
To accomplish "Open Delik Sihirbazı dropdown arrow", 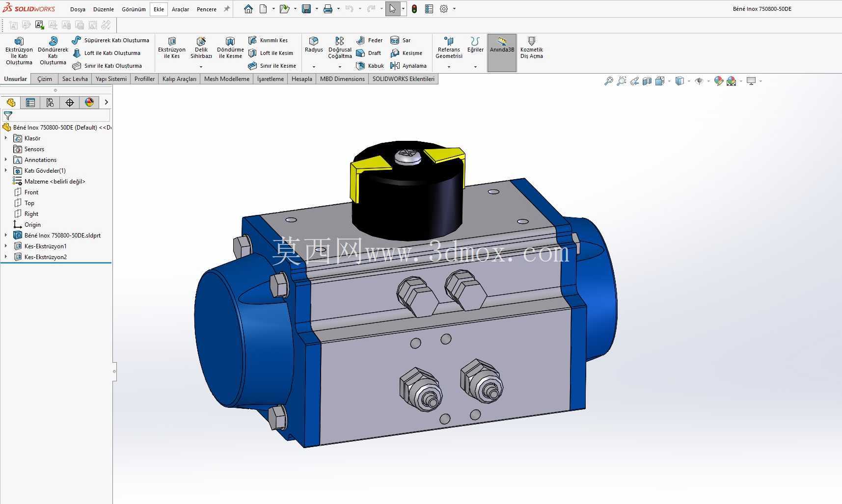I will click(201, 67).
